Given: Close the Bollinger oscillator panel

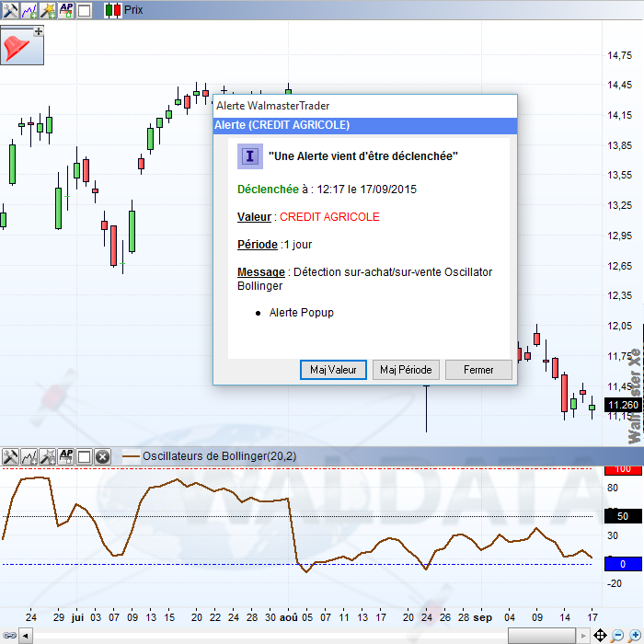Looking at the screenshot, I should coord(103,456).
